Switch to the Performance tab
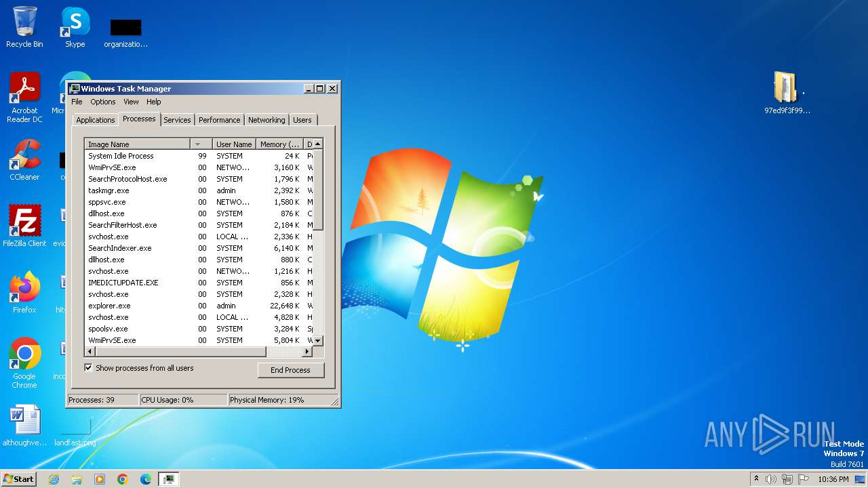868x488 pixels. (219, 120)
